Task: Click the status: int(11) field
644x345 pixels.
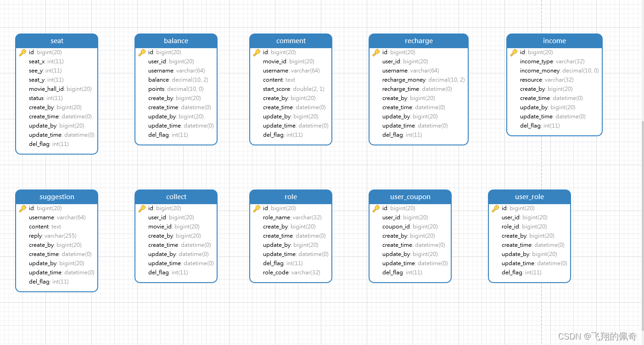Action: (46, 98)
